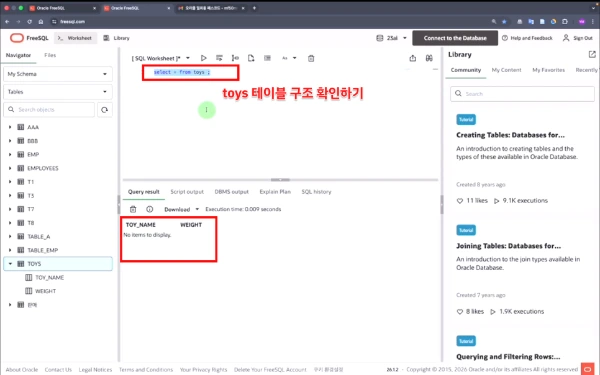The image size is (600, 375).
Task: Open the Tables object type dropdown
Action: click(58, 92)
